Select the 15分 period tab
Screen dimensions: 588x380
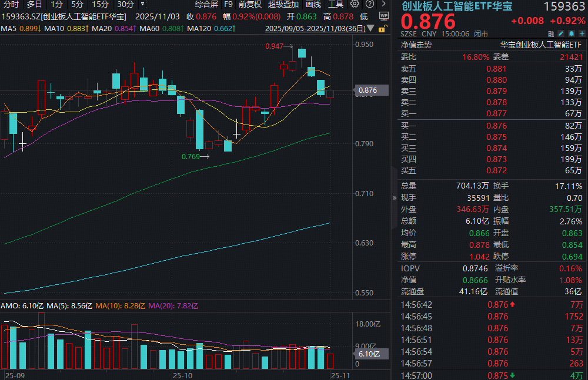click(99, 4)
